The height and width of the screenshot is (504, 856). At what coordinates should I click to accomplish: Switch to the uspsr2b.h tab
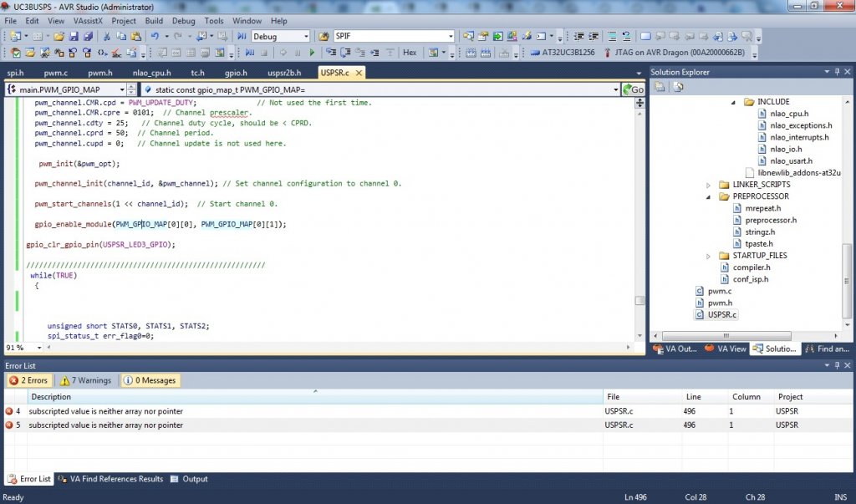[x=284, y=73]
